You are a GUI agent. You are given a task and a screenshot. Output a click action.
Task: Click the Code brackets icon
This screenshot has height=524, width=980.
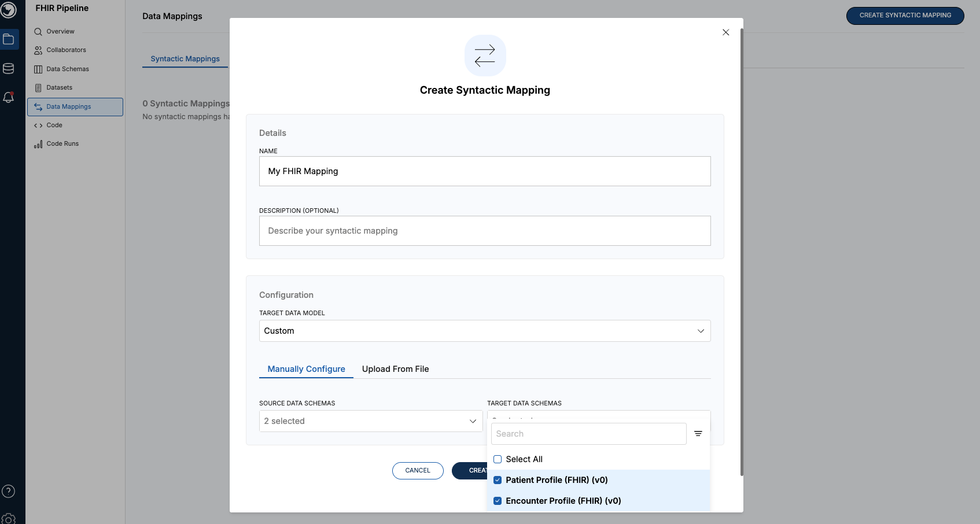(38, 126)
